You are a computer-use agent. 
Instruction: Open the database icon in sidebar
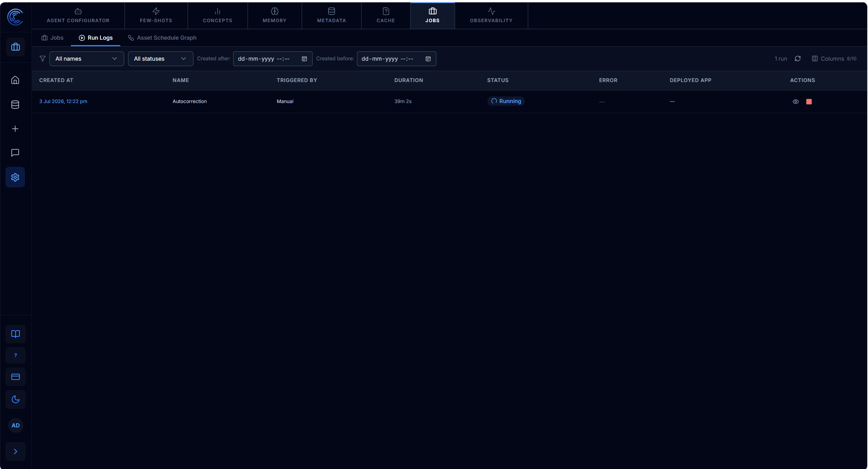[15, 105]
